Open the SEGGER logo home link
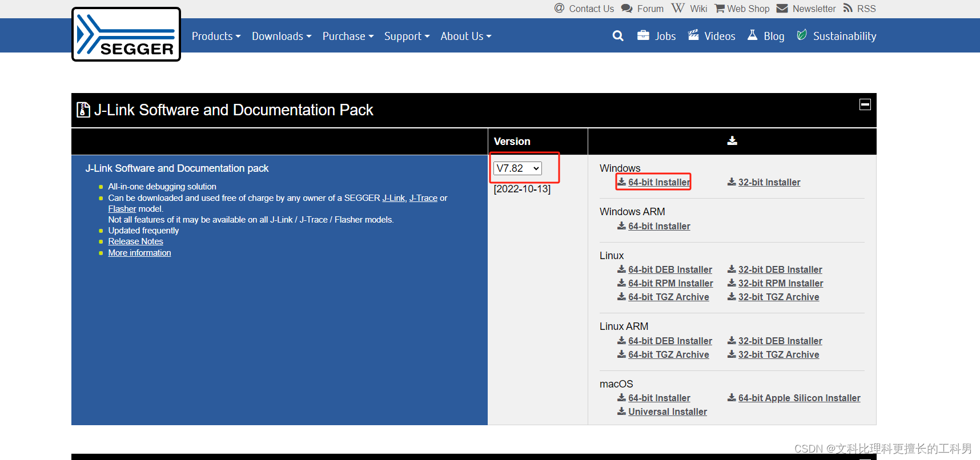 (x=126, y=34)
